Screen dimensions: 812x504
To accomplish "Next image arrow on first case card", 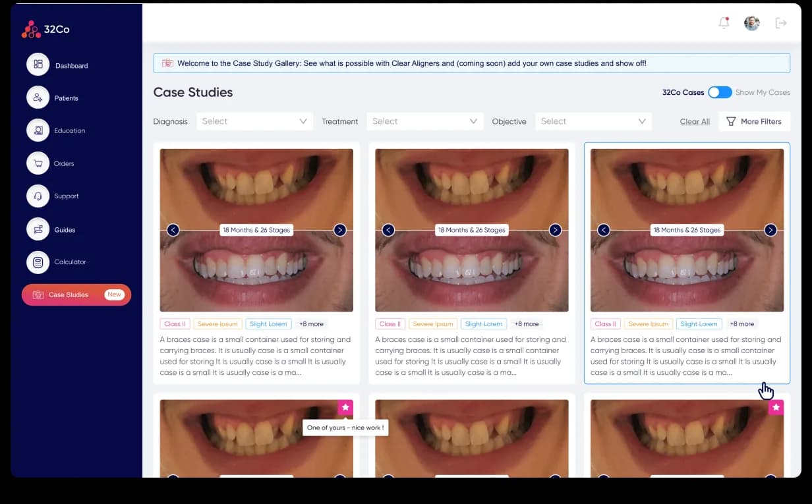I will (x=340, y=230).
